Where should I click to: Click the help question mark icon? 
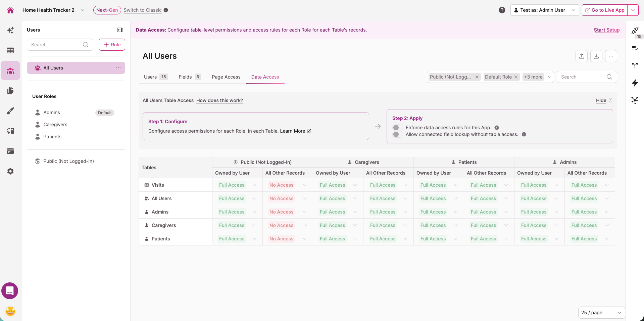coord(502,10)
